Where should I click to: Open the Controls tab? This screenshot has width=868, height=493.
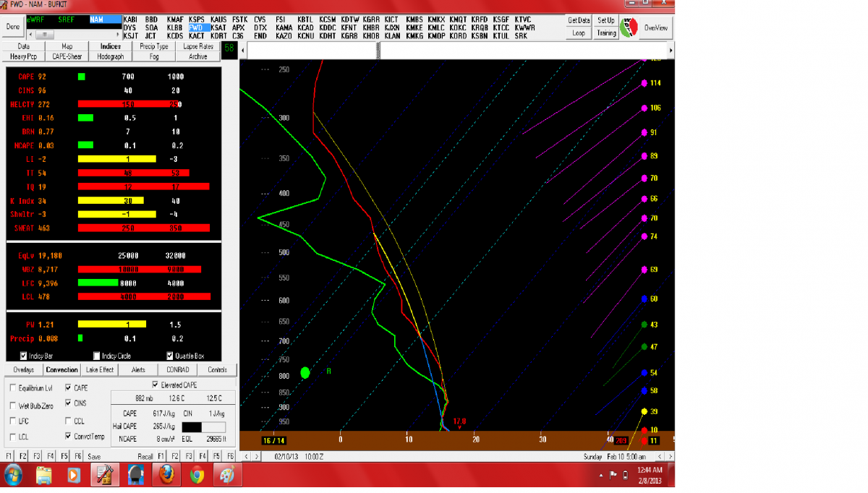pyautogui.click(x=217, y=369)
